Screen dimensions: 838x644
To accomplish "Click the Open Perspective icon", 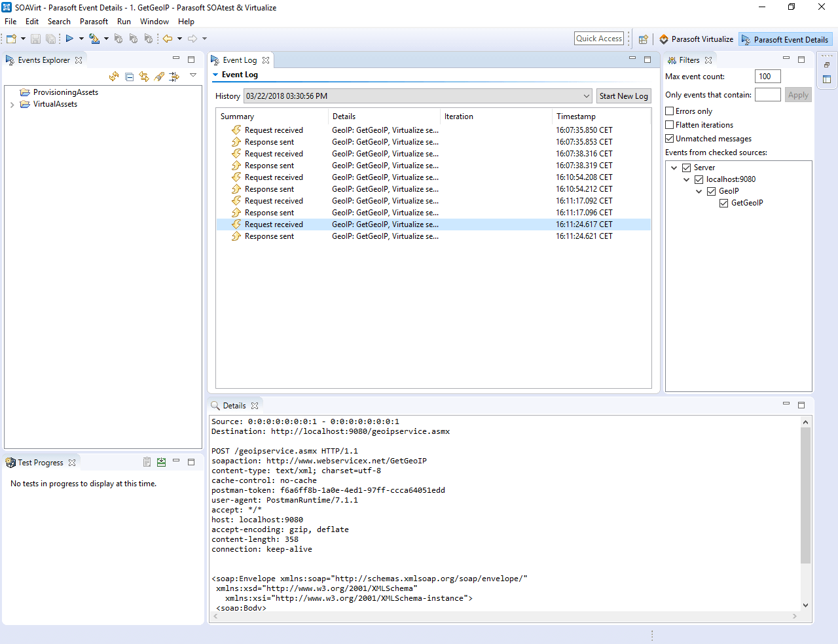I will pyautogui.click(x=644, y=39).
